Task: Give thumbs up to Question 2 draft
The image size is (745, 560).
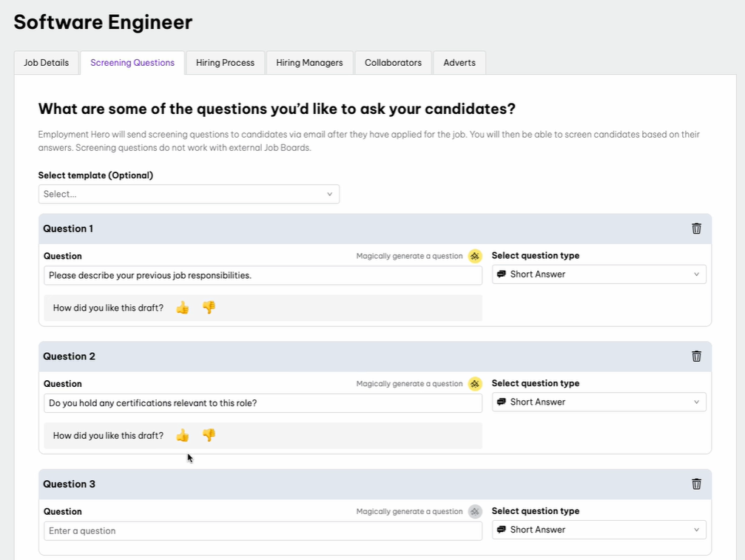Action: coord(183,436)
